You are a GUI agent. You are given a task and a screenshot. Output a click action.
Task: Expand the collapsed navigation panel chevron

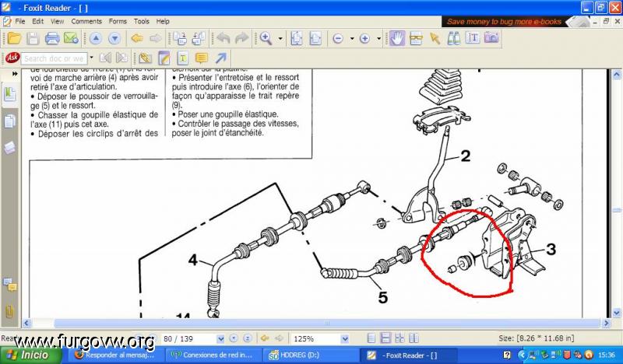(14, 74)
